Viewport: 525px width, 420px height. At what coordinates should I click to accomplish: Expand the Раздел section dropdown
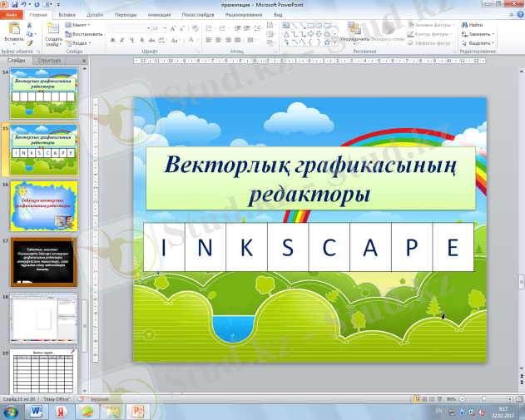tap(83, 43)
